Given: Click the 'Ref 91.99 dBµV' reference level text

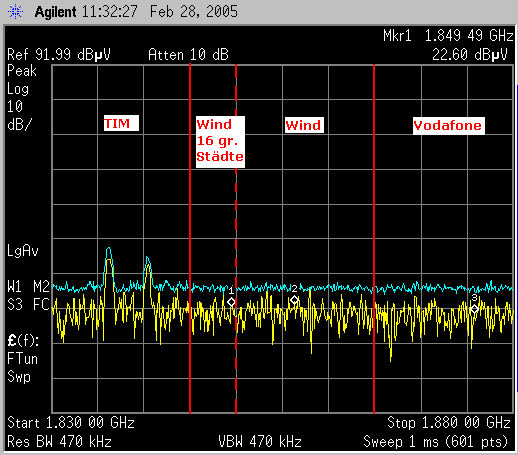Looking at the screenshot, I should 59,55.
